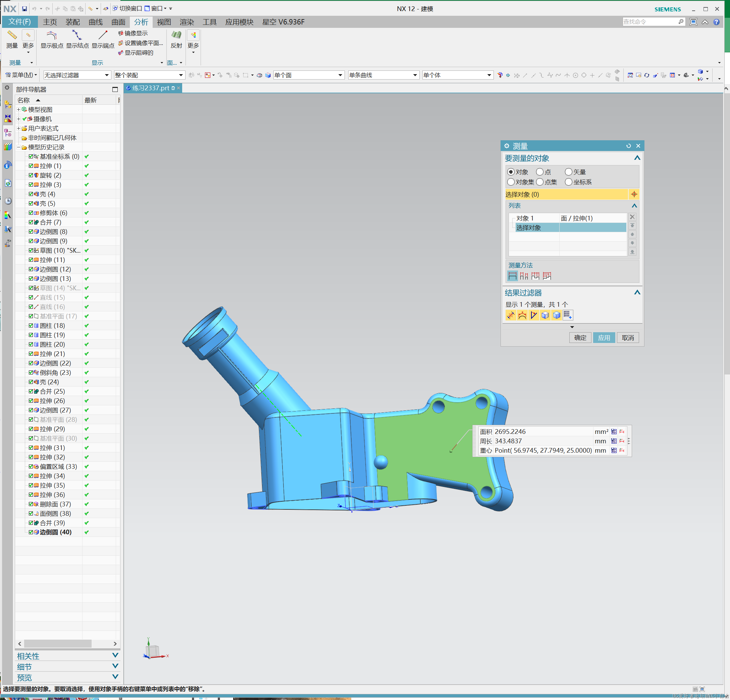Select the 矢量 radio button
This screenshot has height=700, width=730.
click(x=568, y=172)
